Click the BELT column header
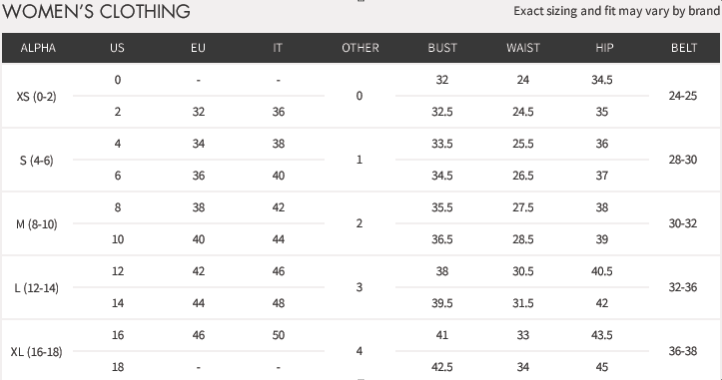The image size is (722, 380). [684, 48]
